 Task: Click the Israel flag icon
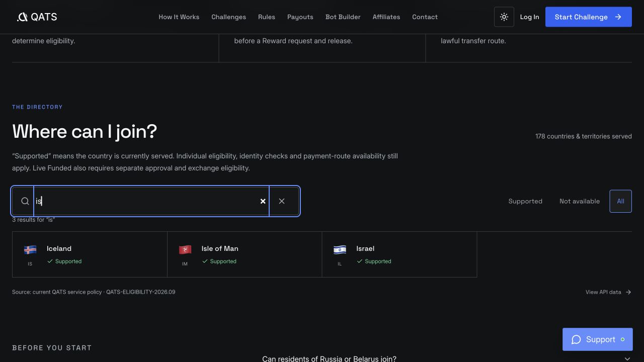tap(340, 249)
